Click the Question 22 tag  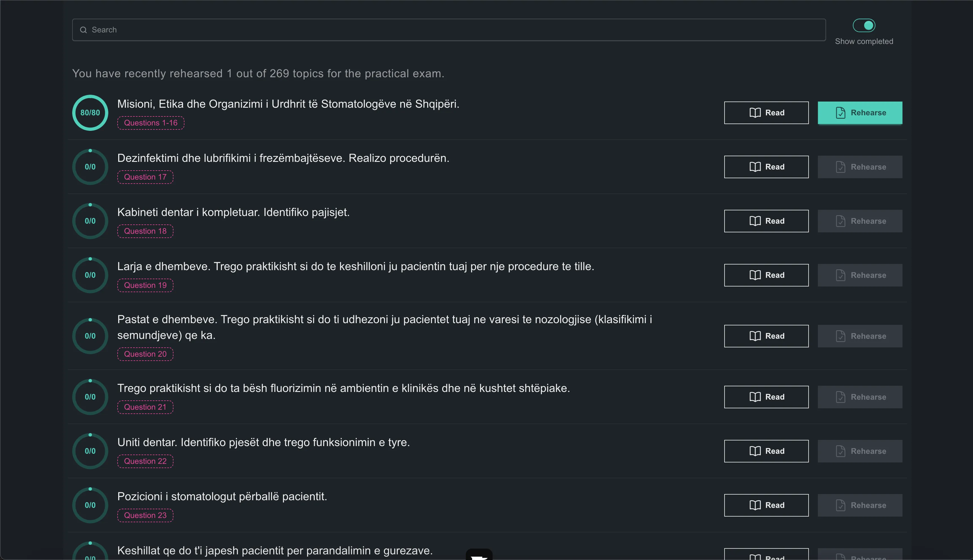click(x=145, y=461)
